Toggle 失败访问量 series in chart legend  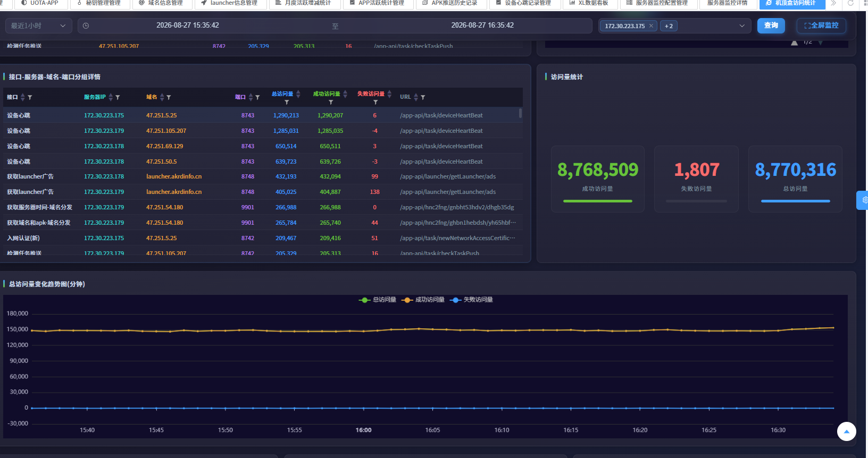(471, 300)
